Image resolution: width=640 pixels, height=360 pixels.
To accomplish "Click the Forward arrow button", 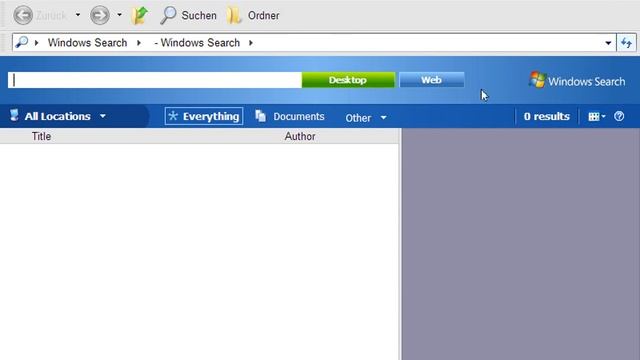I will [x=100, y=16].
